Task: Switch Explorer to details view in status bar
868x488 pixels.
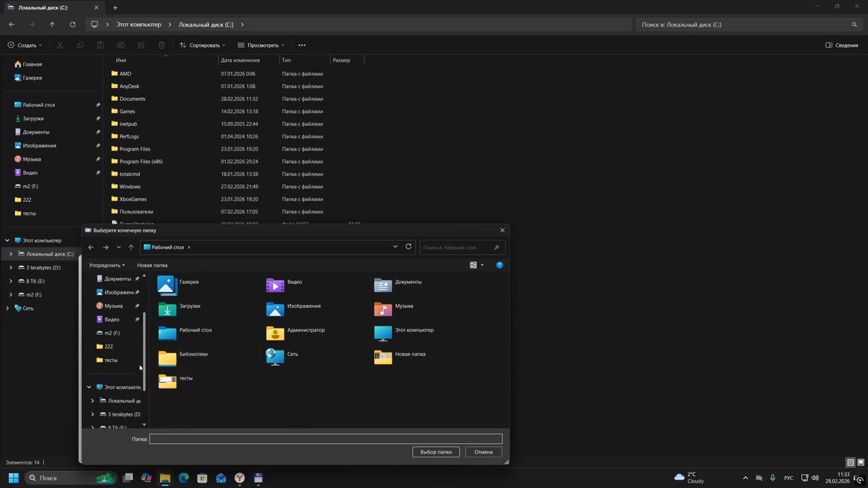Action: 850,462
